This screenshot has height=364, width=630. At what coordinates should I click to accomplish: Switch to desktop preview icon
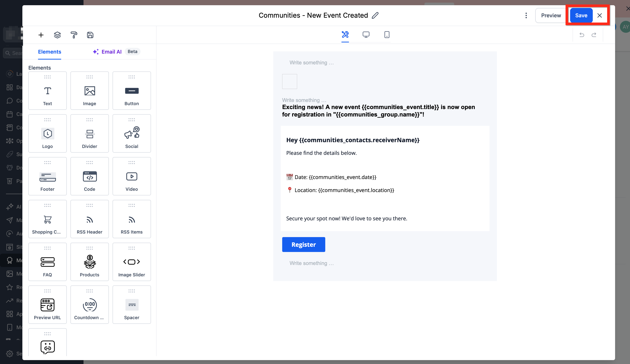tap(366, 34)
